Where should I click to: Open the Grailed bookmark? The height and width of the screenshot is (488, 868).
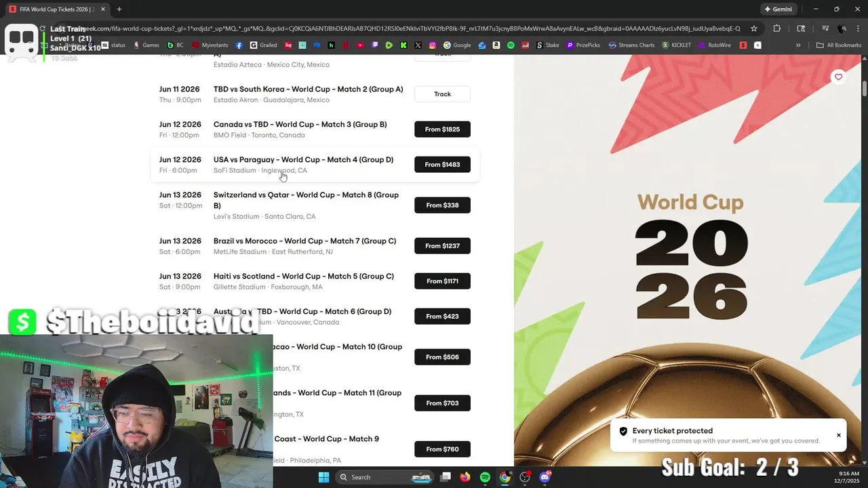pyautogui.click(x=263, y=45)
